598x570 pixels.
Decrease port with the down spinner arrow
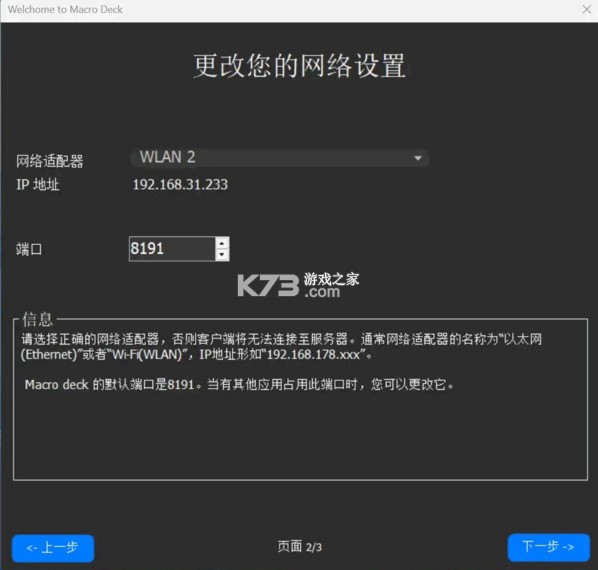coord(222,254)
